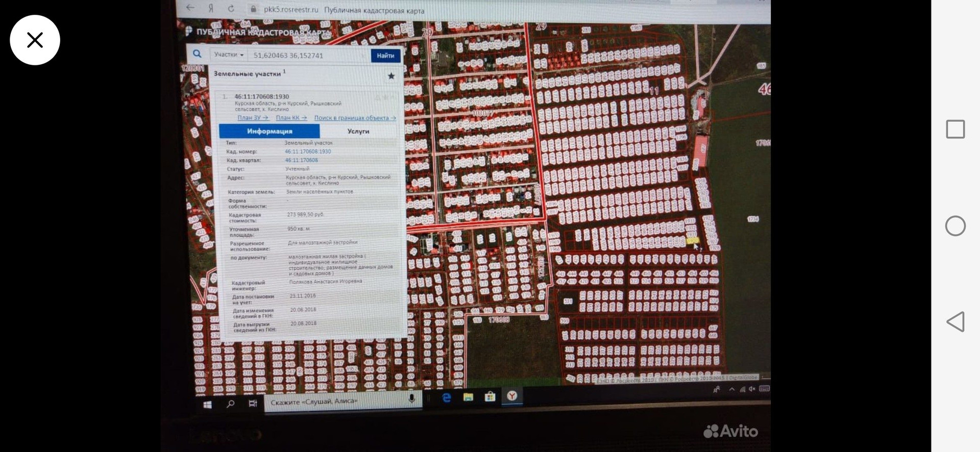Click the Найти button
Image resolution: width=980 pixels, height=452 pixels.
[385, 56]
